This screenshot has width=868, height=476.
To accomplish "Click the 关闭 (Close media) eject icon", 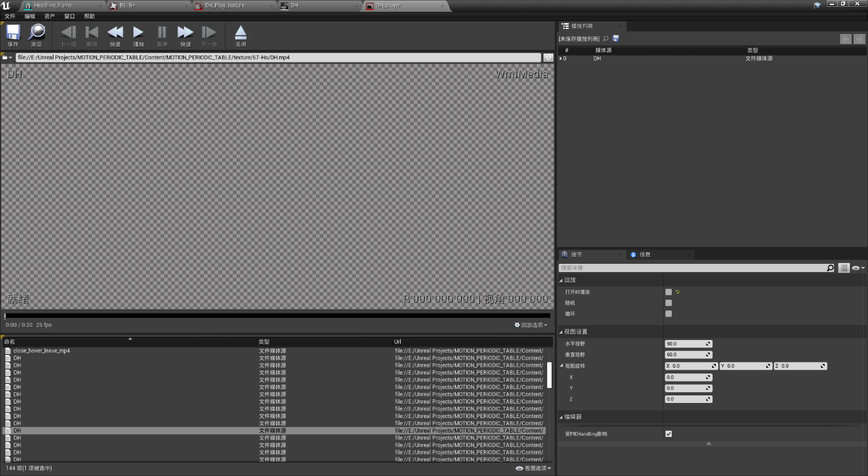I will click(x=240, y=32).
